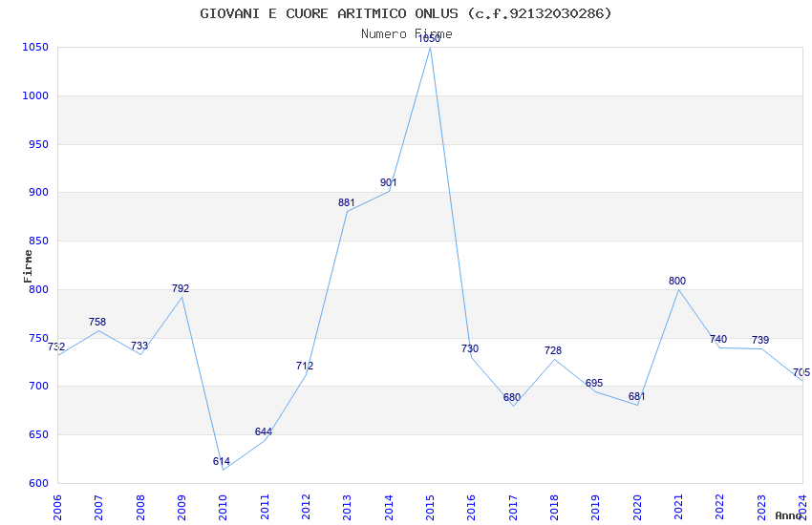Click x-axis year label 2006

pyautogui.click(x=57, y=507)
